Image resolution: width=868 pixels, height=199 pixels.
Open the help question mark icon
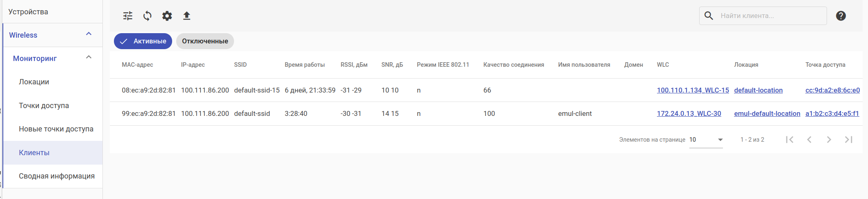click(x=841, y=16)
